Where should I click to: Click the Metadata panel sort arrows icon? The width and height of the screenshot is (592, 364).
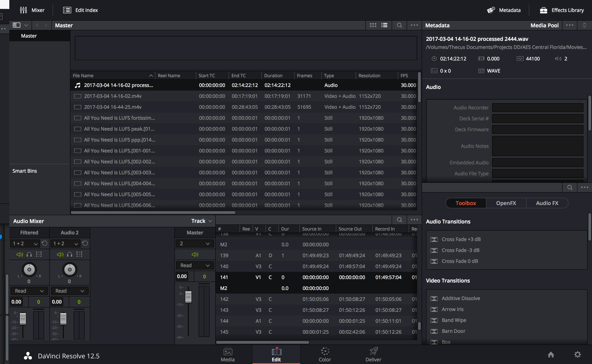pos(584,25)
